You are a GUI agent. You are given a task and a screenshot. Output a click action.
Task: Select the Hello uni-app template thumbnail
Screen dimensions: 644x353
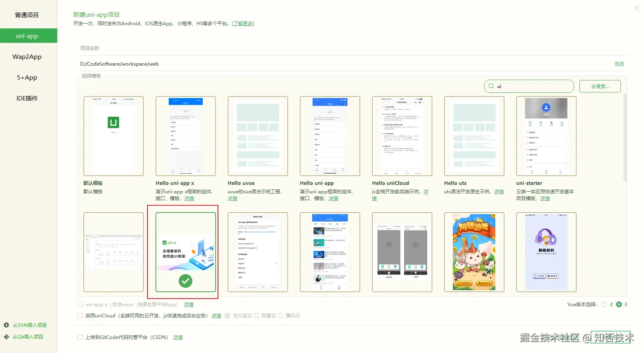[x=330, y=136]
